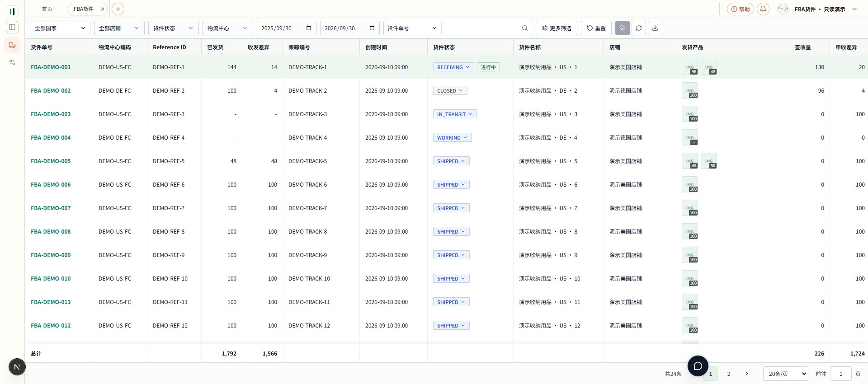
Task: Open calendar picker for start date 2025/09/30
Action: 309,28
